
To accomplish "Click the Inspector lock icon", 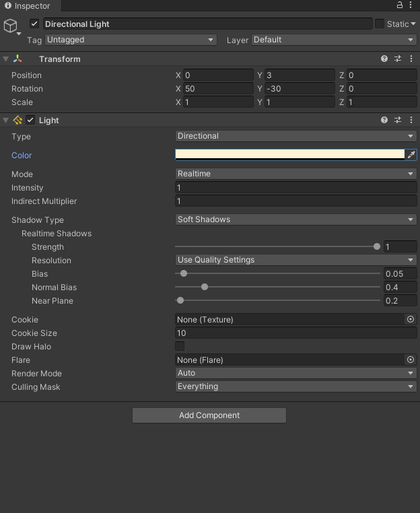I will coord(399,5).
